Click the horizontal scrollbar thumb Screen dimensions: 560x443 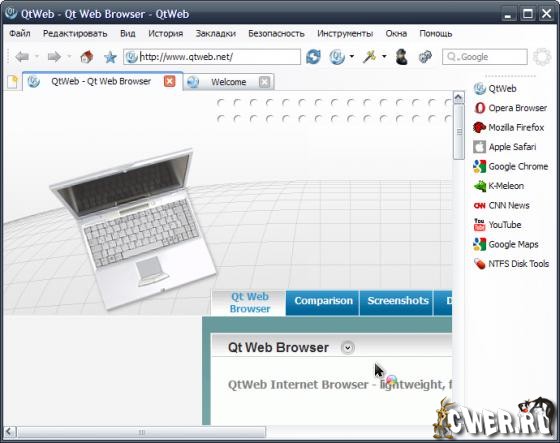point(141,432)
